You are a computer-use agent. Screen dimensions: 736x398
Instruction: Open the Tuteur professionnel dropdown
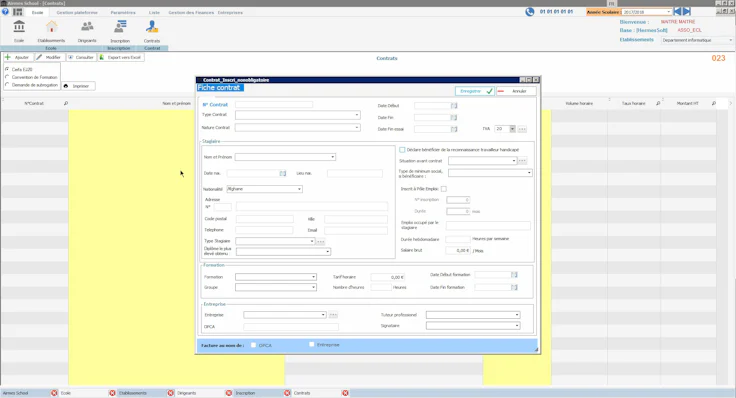(x=517, y=315)
